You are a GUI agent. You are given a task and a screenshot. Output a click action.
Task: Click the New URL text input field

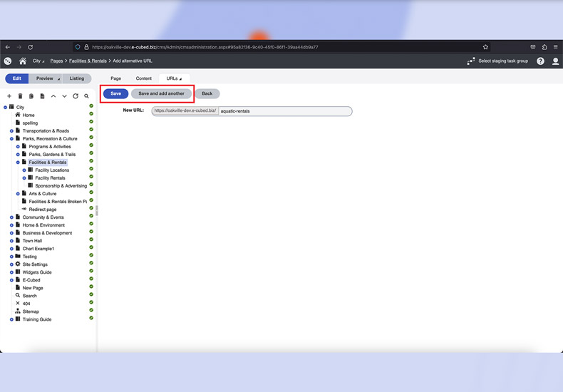[284, 111]
